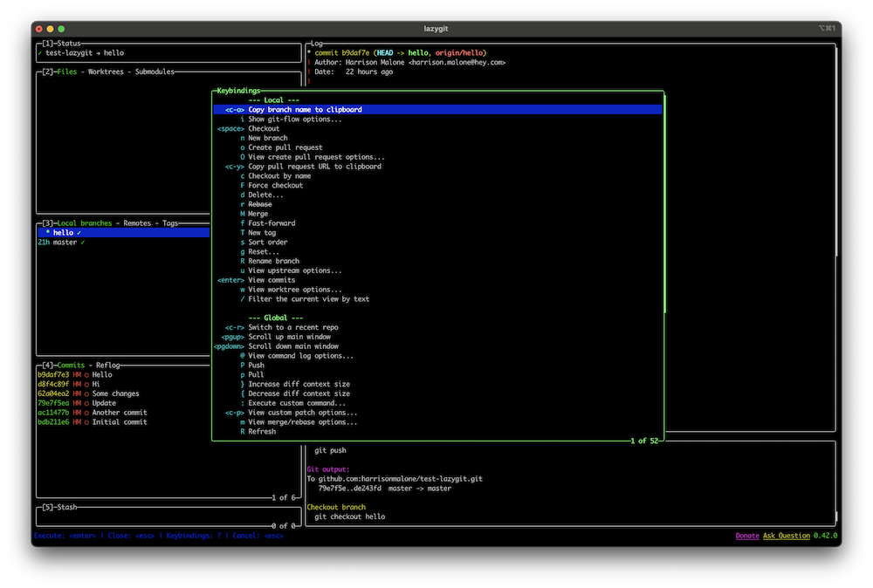873x588 pixels.
Task: Click the Donate link
Action: pos(746,536)
